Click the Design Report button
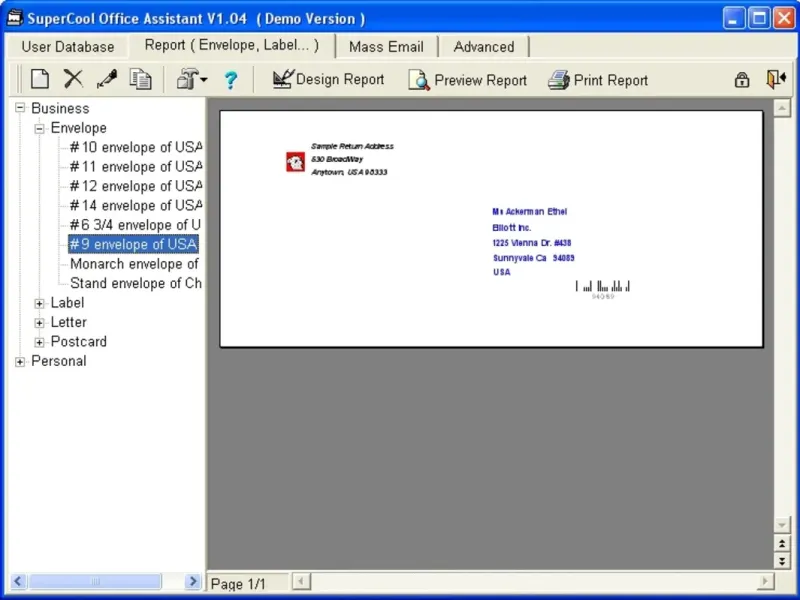 click(328, 80)
